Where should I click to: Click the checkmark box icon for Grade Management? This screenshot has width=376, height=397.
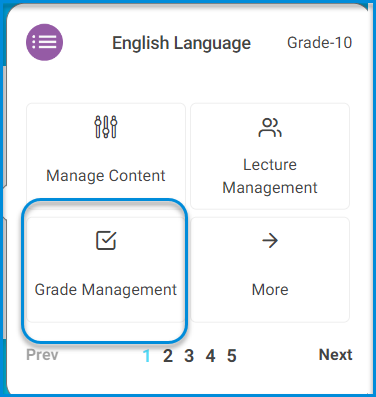click(x=106, y=240)
